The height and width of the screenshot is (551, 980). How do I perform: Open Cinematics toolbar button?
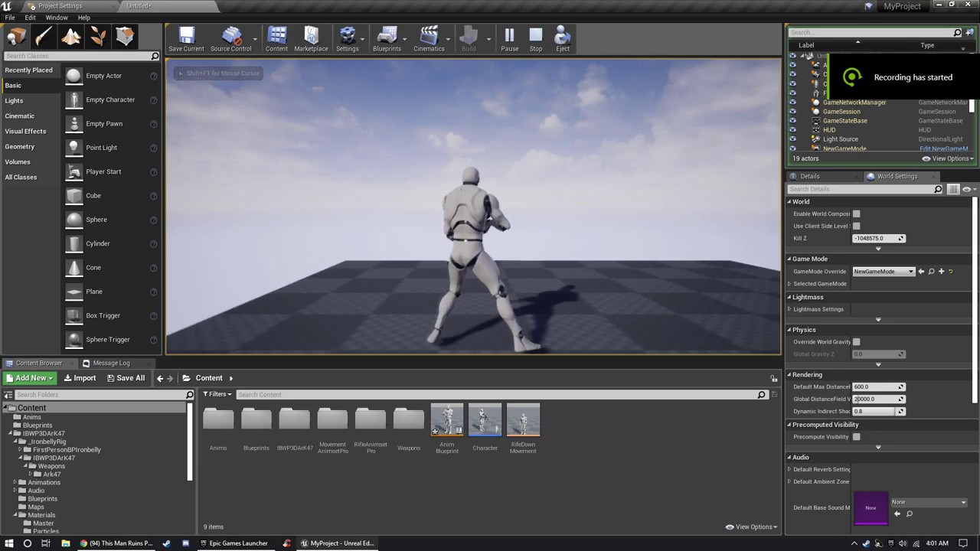pos(429,39)
